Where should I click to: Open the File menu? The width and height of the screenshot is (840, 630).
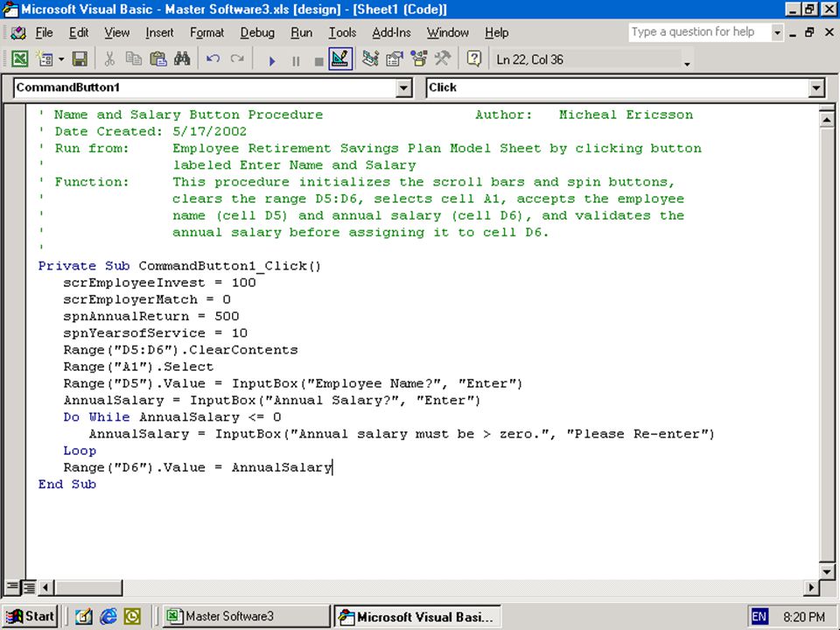pos(44,32)
